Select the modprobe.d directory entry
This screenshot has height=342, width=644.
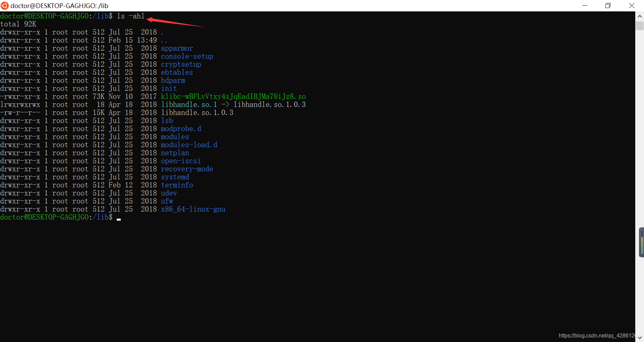point(180,128)
